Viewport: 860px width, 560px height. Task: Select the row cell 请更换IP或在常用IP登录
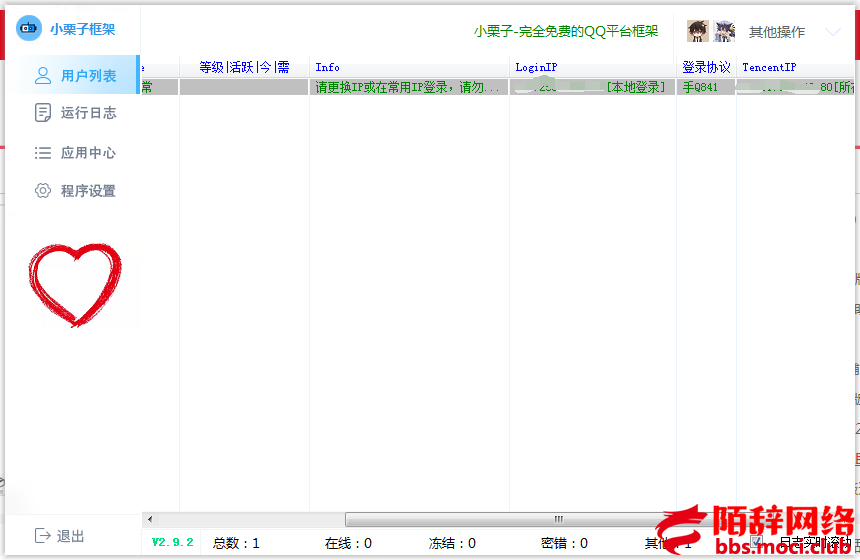point(409,87)
